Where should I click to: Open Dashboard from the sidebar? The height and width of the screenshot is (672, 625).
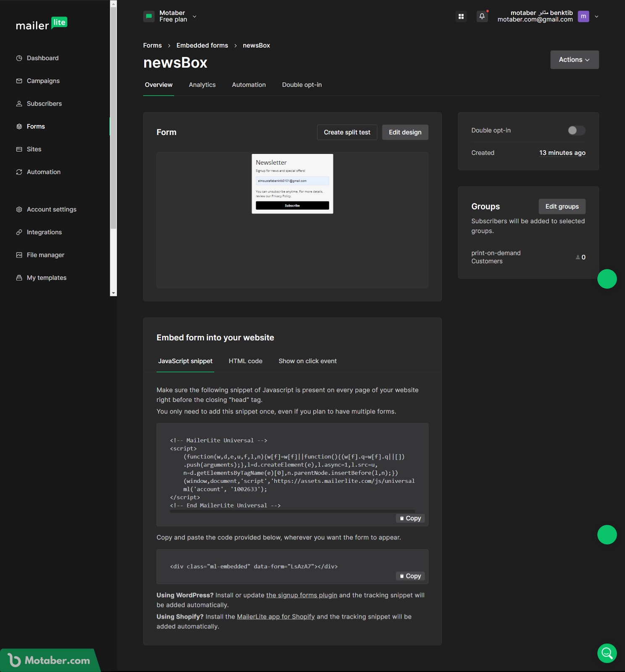[x=42, y=58]
